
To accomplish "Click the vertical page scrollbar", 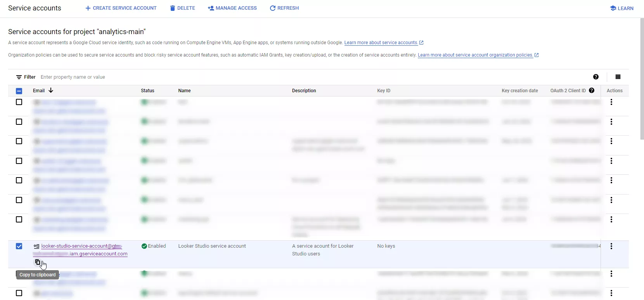I will click(x=642, y=79).
